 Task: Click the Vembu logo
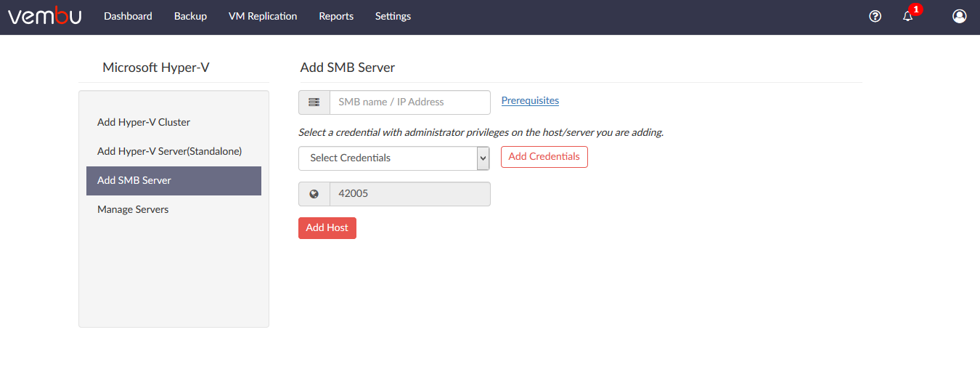[44, 15]
